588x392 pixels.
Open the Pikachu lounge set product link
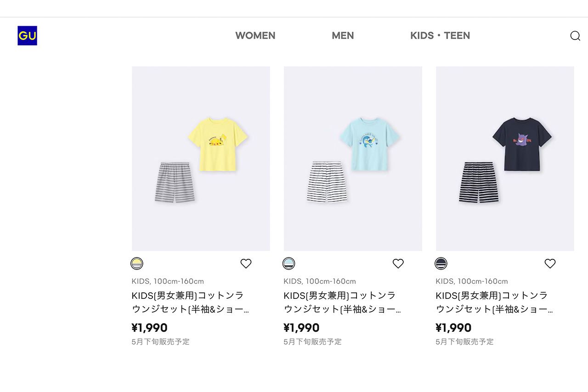click(x=201, y=158)
